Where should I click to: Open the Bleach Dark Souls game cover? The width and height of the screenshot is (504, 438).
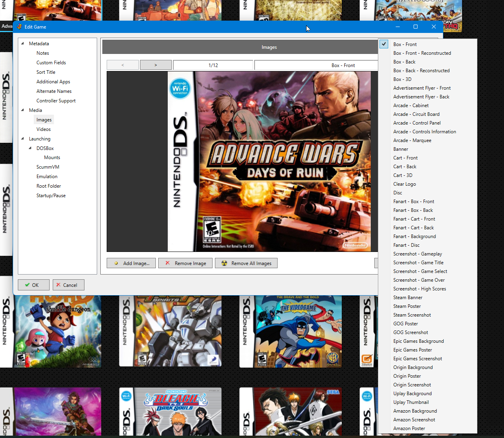click(x=171, y=412)
